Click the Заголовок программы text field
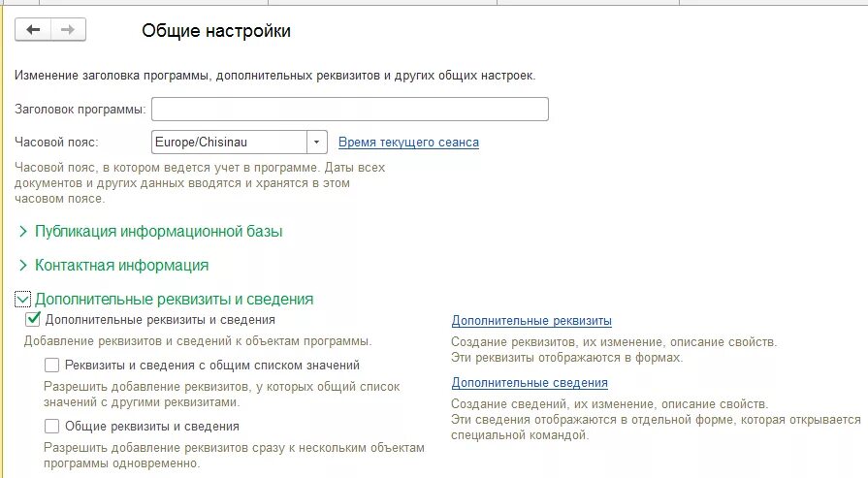 (349, 109)
